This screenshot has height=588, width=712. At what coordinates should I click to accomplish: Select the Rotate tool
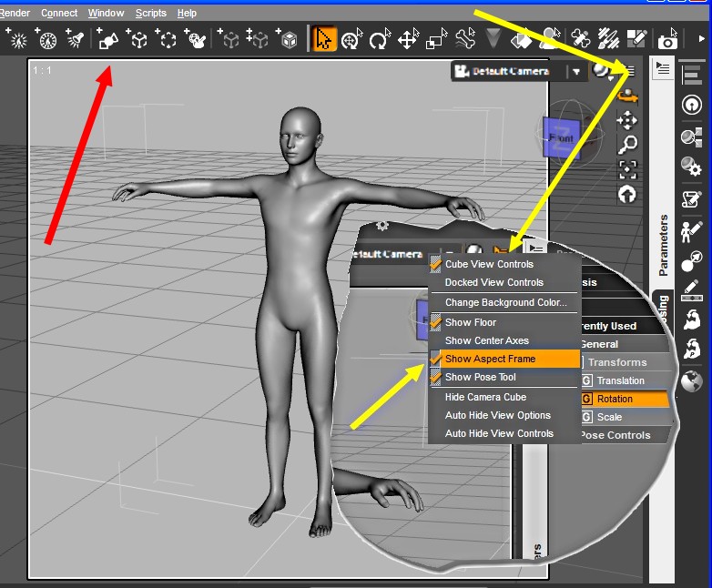pyautogui.click(x=380, y=39)
